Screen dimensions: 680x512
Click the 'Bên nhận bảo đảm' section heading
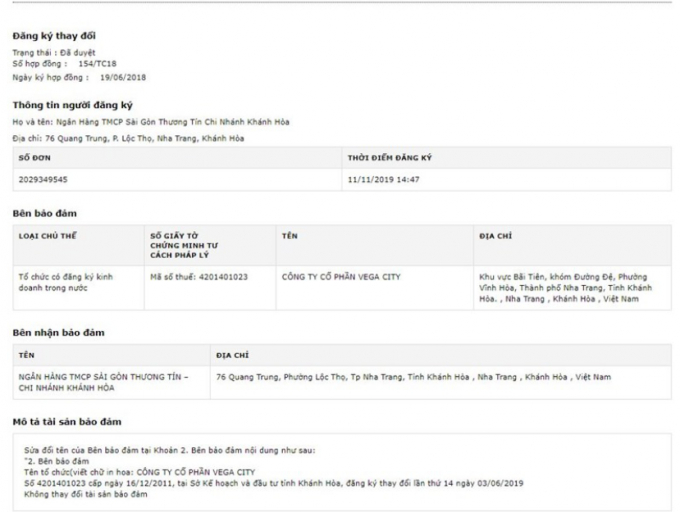coord(59,333)
